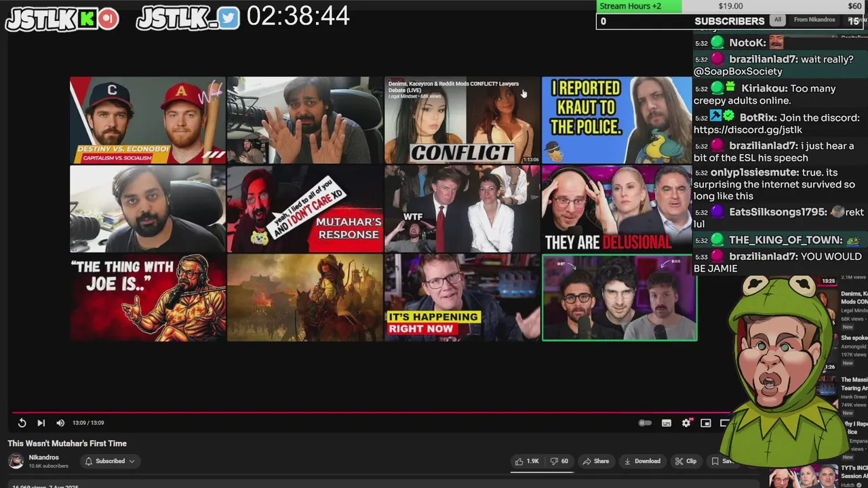Select the All subscribers filter tab

click(778, 20)
